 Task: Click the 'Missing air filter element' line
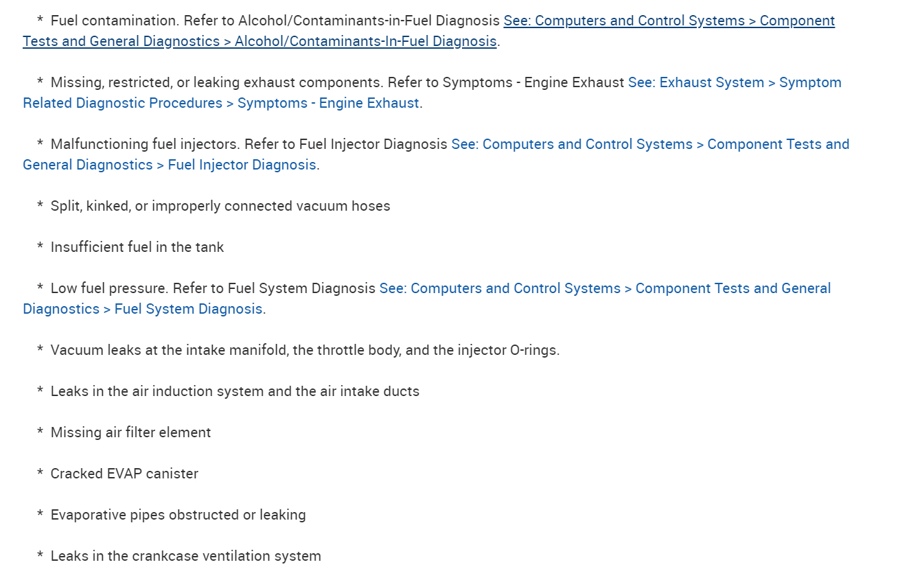[x=130, y=432]
